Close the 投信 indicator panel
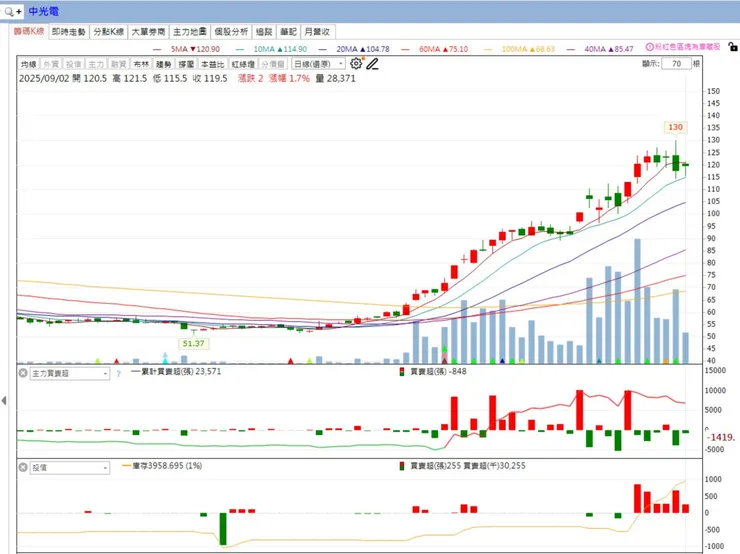The image size is (740, 554). click(23, 467)
